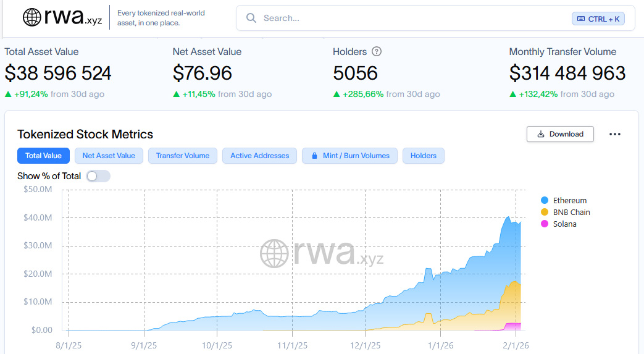Click the Monthly Transfer Volume figure
The height and width of the screenshot is (354, 644).
(567, 74)
